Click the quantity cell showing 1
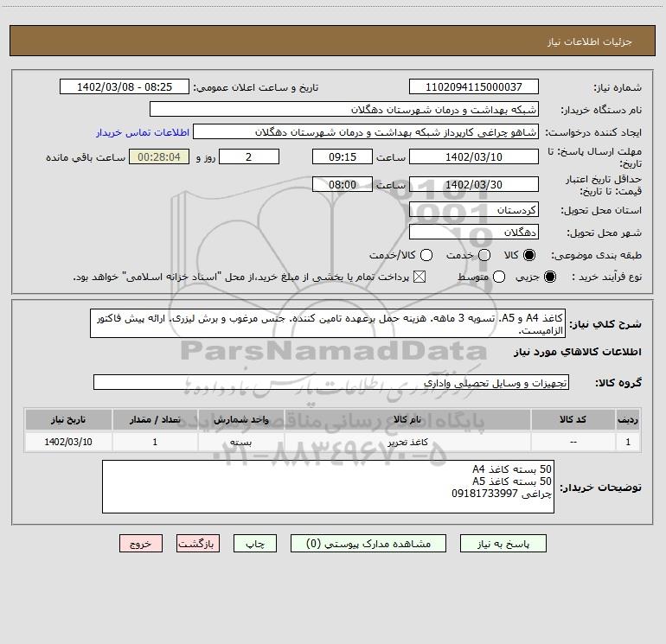The image size is (666, 644). 155,442
